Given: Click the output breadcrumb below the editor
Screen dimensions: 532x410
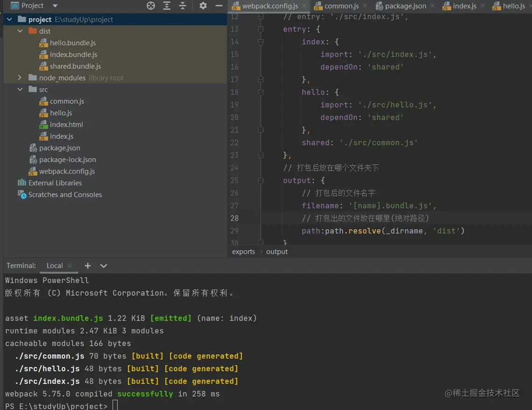Looking at the screenshot, I should click(x=277, y=252).
